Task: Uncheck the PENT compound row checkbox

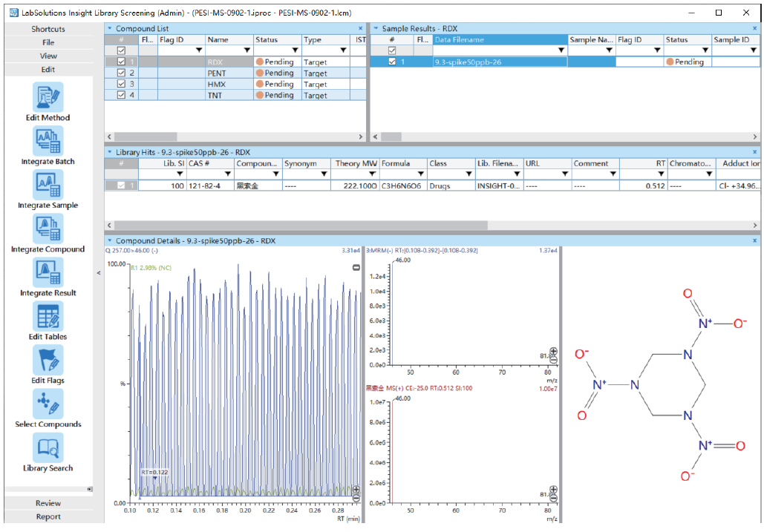Action: point(122,73)
